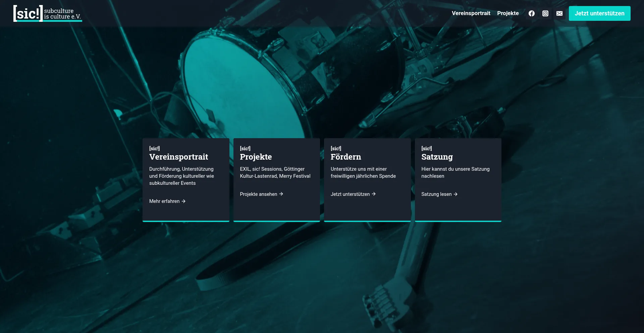644x333 pixels.
Task: Click the Projekte card heading
Action: [x=256, y=157]
